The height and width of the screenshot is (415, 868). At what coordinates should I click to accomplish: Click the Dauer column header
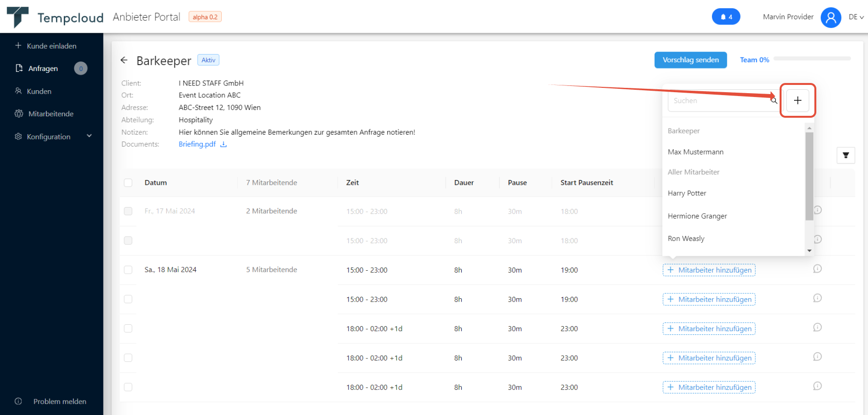coord(464,183)
